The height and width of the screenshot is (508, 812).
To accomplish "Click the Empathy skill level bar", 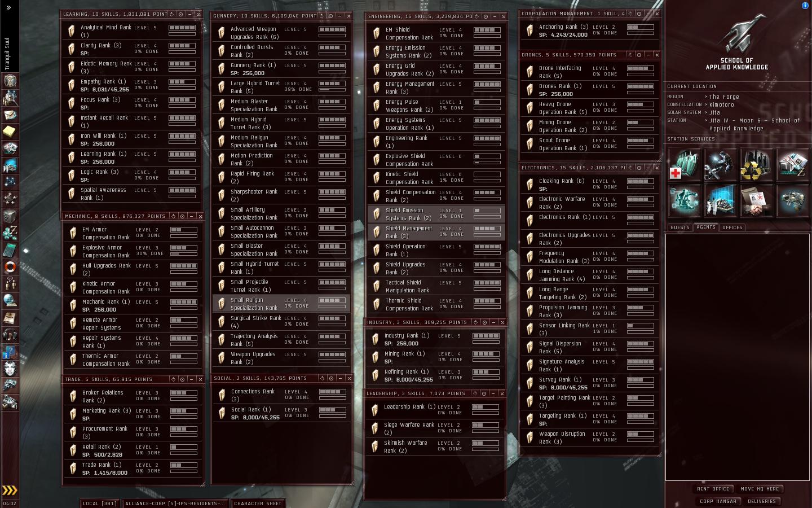I will click(182, 82).
